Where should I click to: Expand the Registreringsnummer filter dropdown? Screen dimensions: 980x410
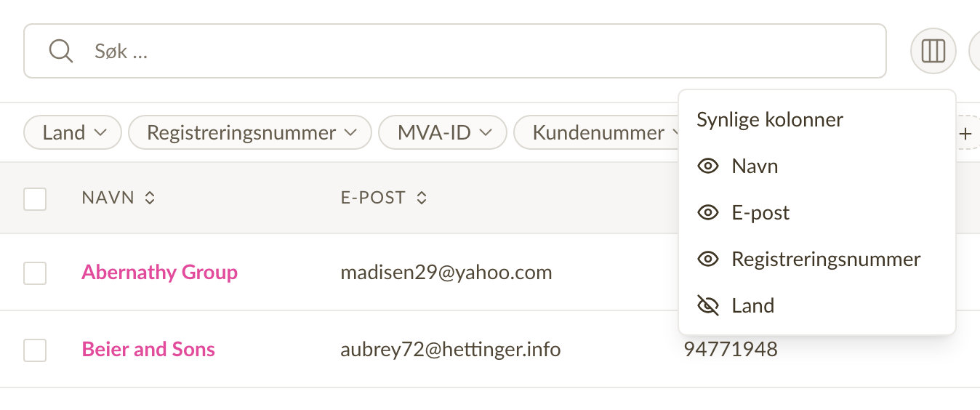tap(250, 133)
